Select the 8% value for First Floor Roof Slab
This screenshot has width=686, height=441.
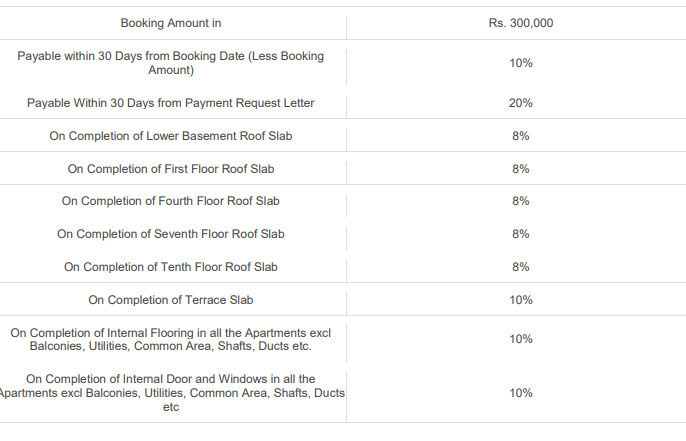pos(520,169)
